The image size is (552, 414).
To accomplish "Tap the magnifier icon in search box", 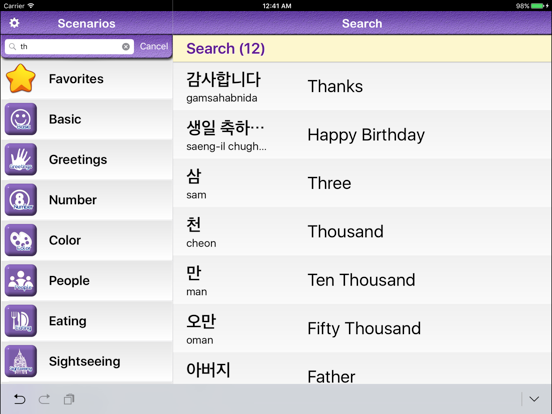I will pos(13,46).
